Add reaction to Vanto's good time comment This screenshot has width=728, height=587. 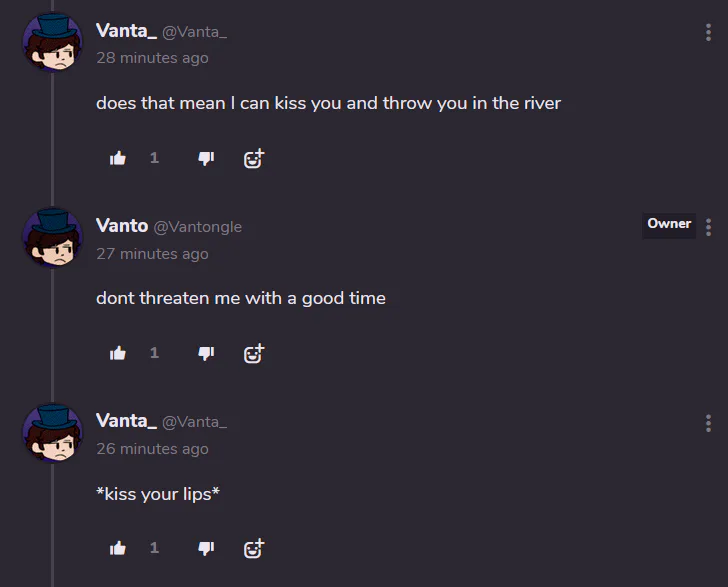(x=254, y=353)
